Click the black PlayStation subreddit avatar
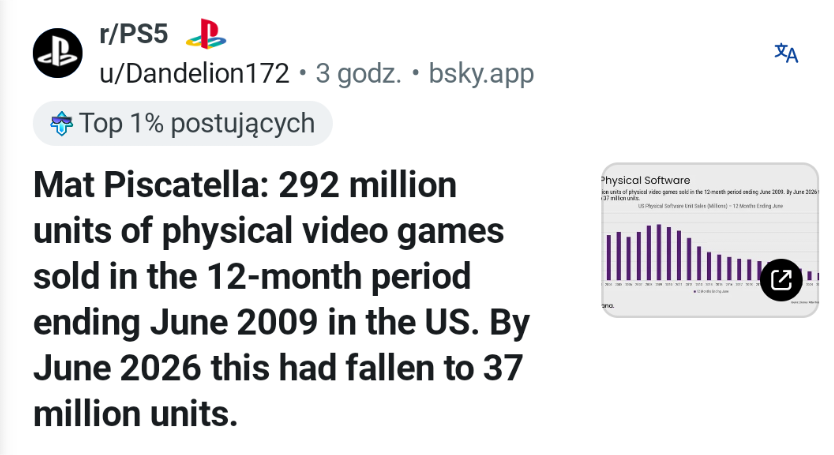Screen dimensions: 834x455 click(x=57, y=53)
